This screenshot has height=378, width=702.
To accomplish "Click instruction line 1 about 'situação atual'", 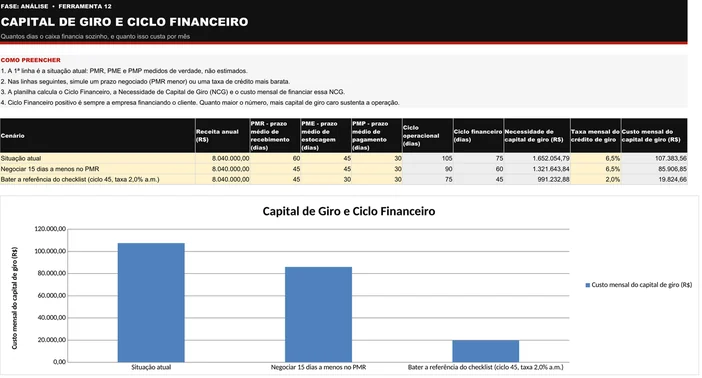I will tap(124, 71).
